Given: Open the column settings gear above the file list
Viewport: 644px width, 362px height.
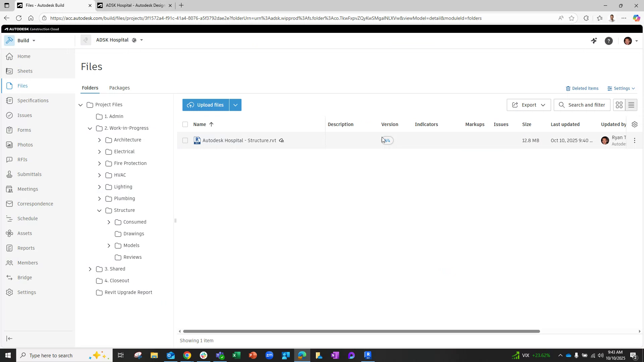Looking at the screenshot, I should point(635,124).
